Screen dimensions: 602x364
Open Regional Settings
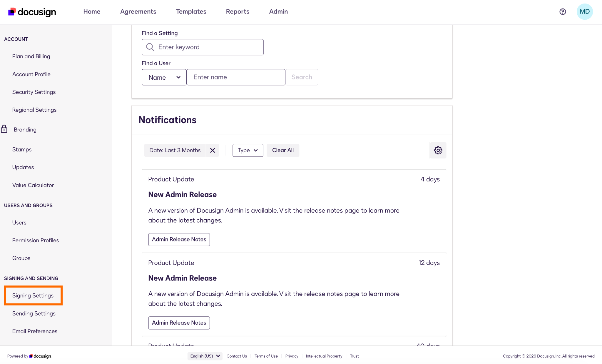click(x=34, y=110)
